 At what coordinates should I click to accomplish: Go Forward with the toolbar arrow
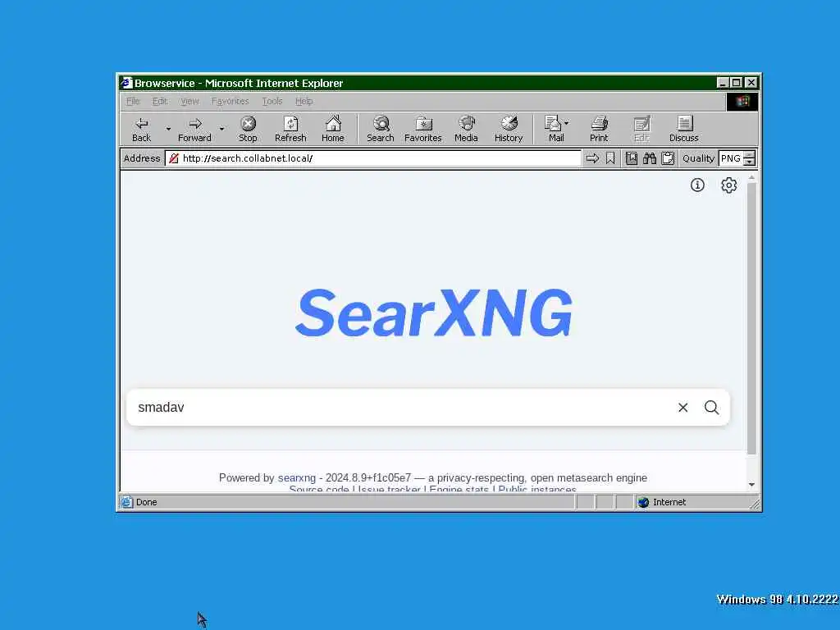pyautogui.click(x=194, y=130)
